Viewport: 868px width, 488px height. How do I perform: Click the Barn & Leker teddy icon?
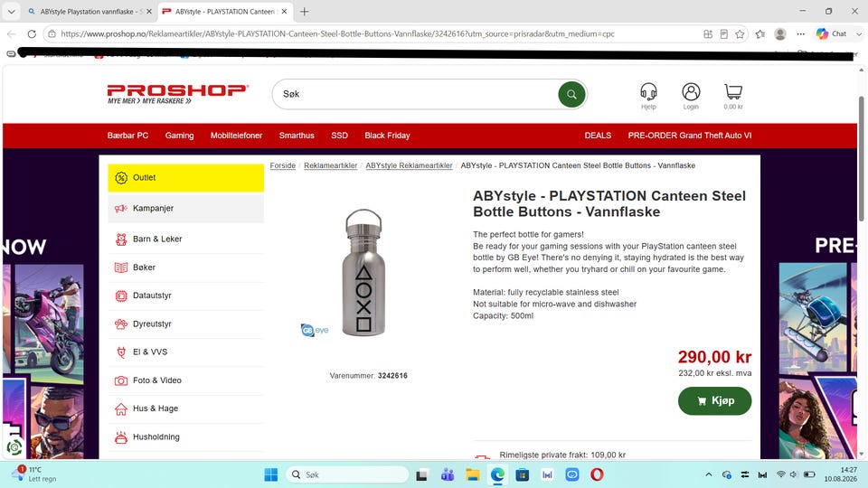(120, 239)
